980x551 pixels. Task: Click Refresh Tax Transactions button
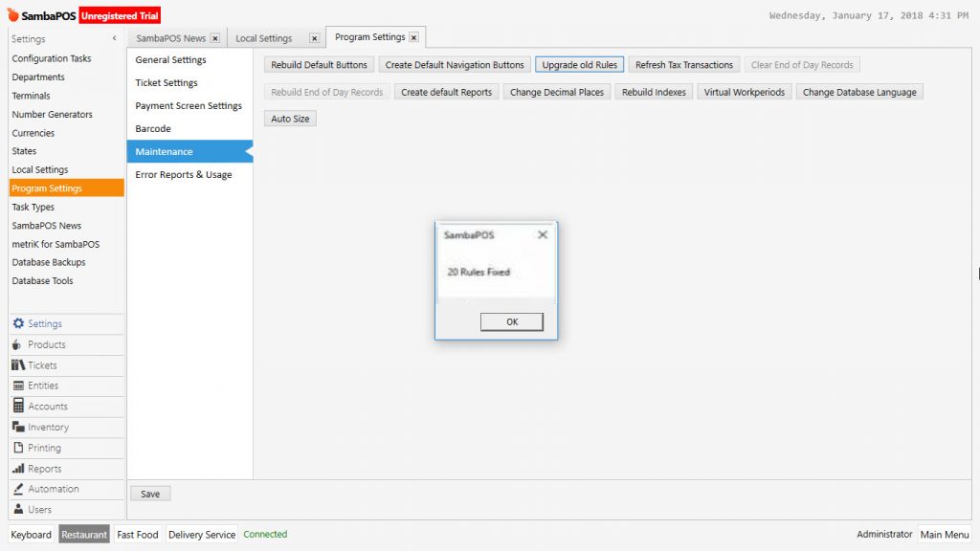click(683, 64)
